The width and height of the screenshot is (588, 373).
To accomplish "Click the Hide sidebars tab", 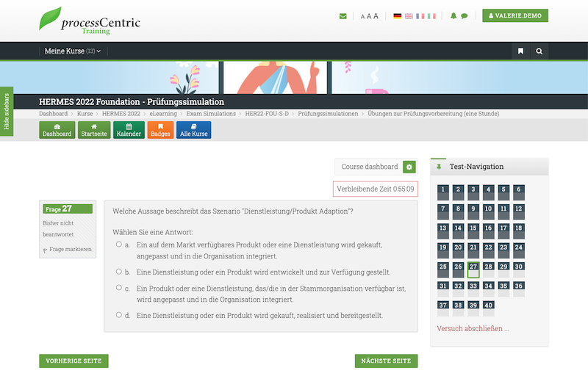I will click(x=7, y=111).
